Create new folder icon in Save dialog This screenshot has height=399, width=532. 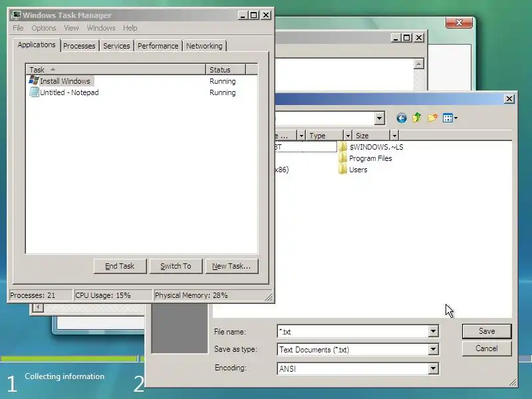click(432, 118)
